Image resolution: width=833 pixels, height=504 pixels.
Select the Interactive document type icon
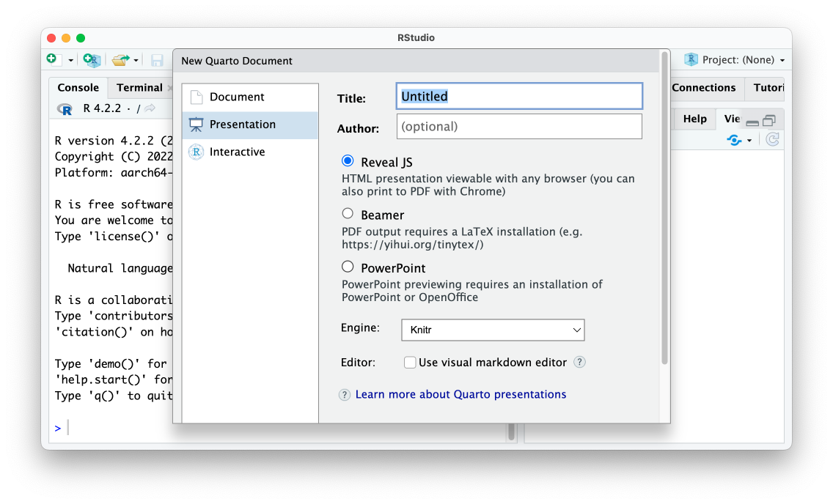(x=196, y=152)
